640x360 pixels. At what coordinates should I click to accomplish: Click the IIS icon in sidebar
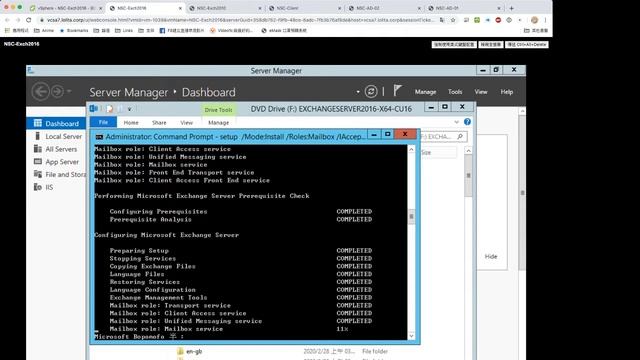[38, 187]
